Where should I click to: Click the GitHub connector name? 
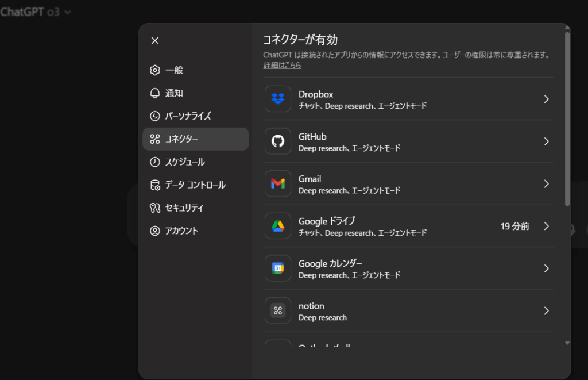click(312, 137)
